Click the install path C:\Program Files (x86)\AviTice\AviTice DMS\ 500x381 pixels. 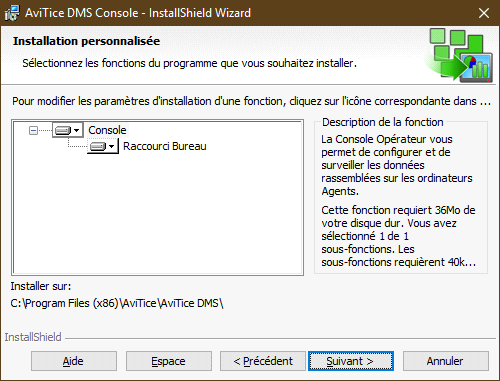click(117, 303)
